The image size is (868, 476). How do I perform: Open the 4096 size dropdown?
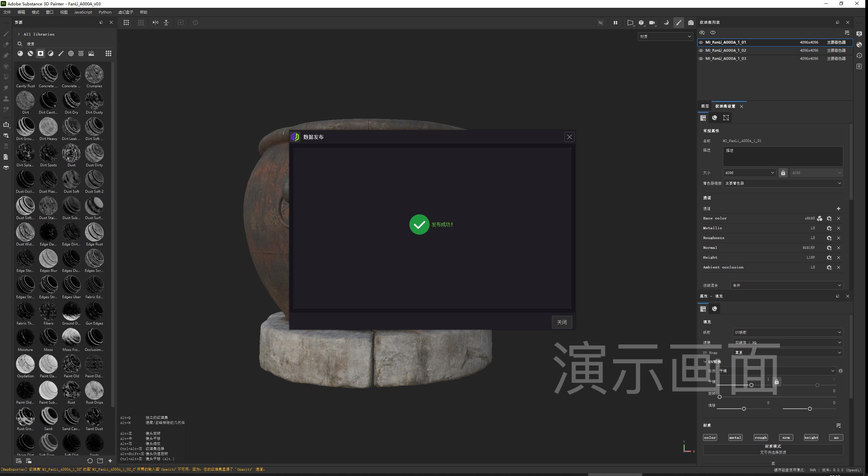click(x=749, y=173)
